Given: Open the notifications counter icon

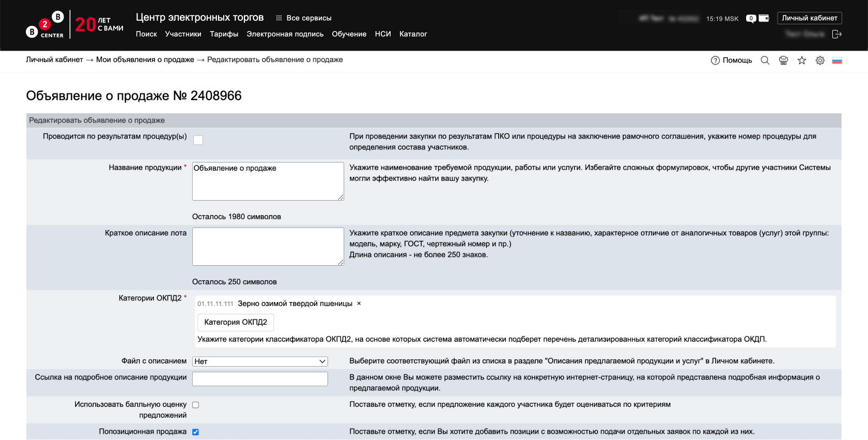Looking at the screenshot, I should coord(751,19).
